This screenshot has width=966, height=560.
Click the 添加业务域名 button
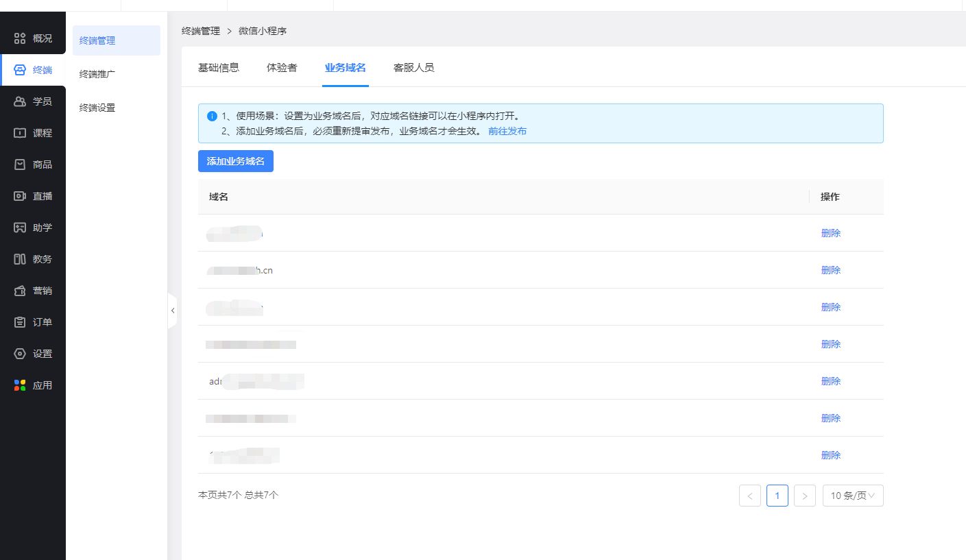(235, 161)
